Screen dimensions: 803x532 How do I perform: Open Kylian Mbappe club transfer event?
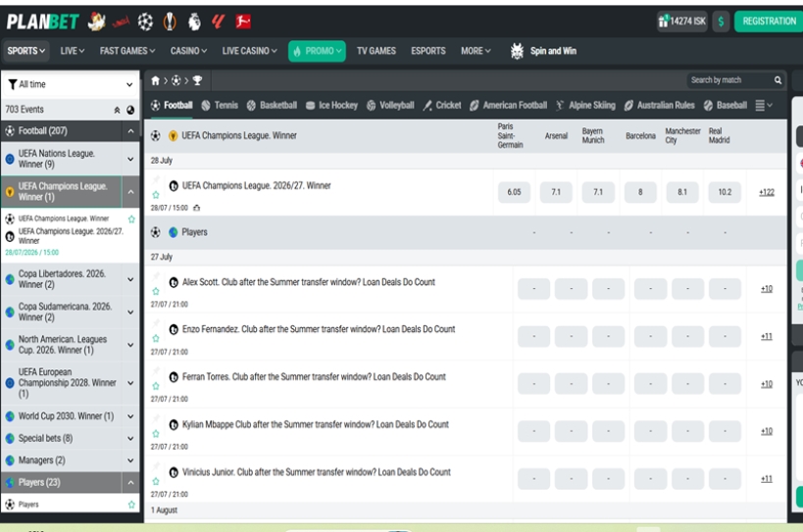315,424
